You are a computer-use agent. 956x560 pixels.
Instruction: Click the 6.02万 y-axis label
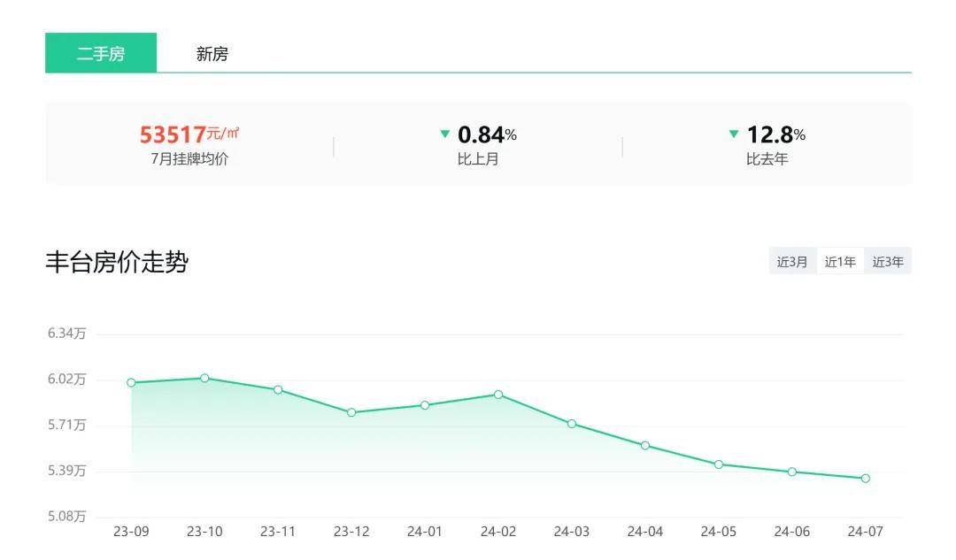click(x=66, y=379)
